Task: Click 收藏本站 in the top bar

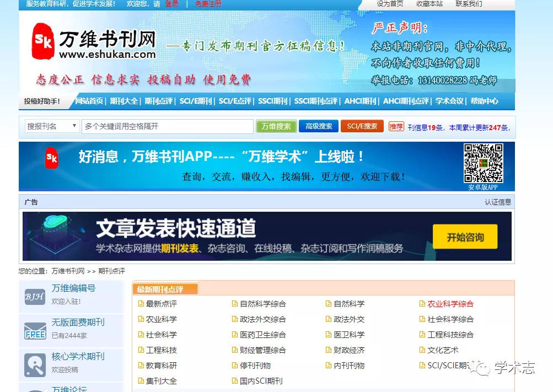Action: pos(429,4)
